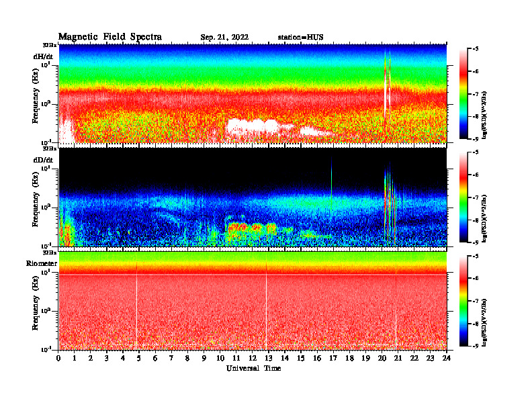Click the "Riometer" panel label

click(42, 263)
